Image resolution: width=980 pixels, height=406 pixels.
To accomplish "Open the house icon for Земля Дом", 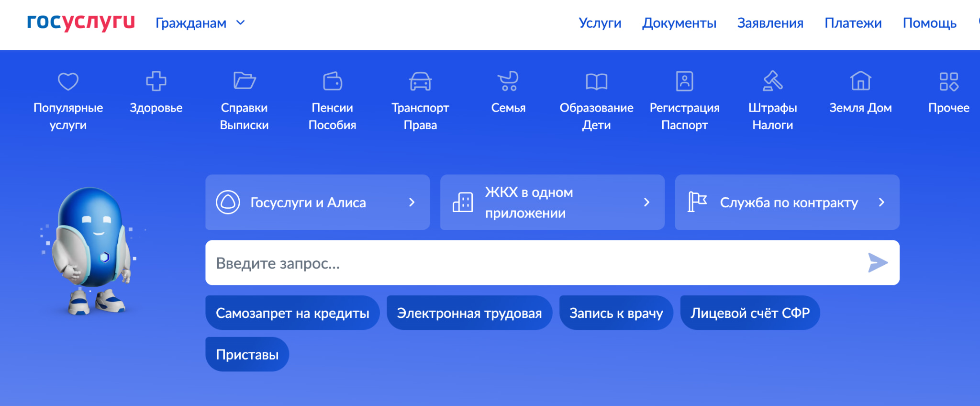I will click(860, 81).
